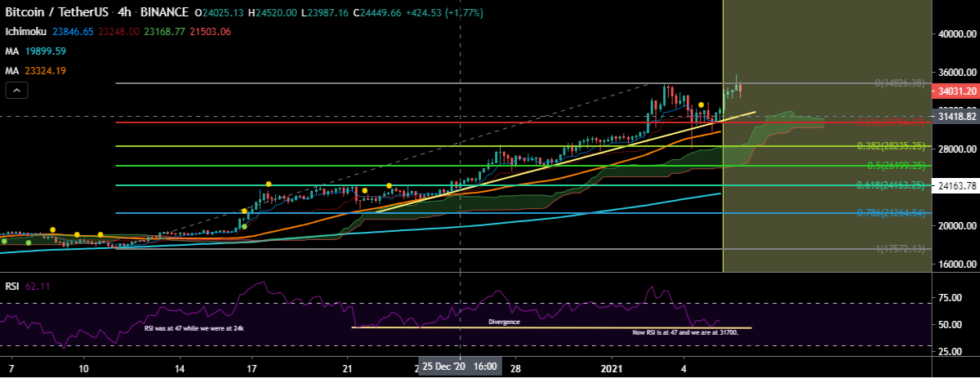
Task: Click the RSI value 62.11
Action: [39, 287]
